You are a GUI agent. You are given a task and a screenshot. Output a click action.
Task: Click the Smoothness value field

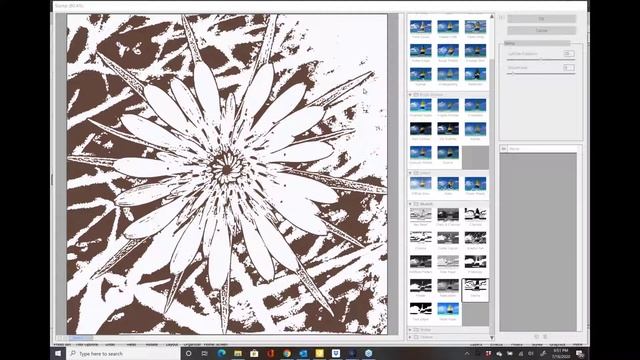[569, 68]
